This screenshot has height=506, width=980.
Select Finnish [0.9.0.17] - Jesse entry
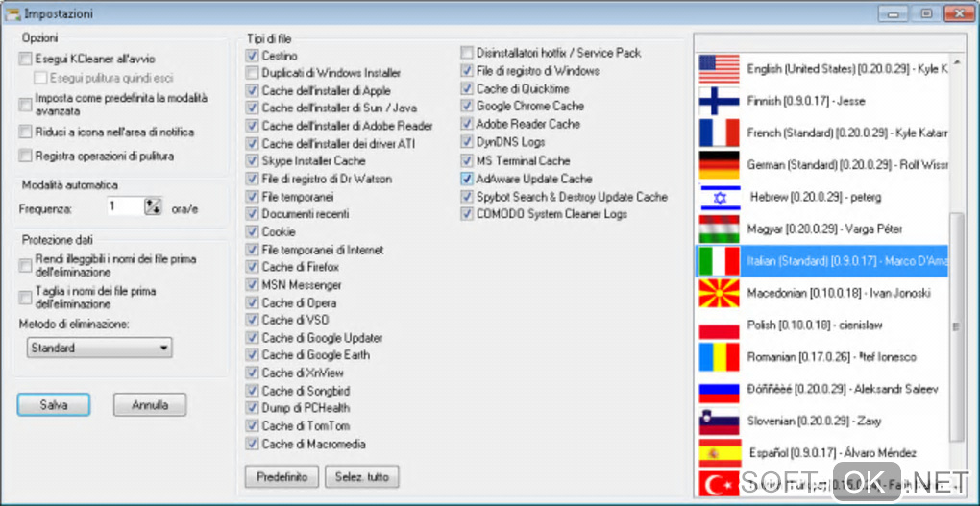tap(806, 101)
